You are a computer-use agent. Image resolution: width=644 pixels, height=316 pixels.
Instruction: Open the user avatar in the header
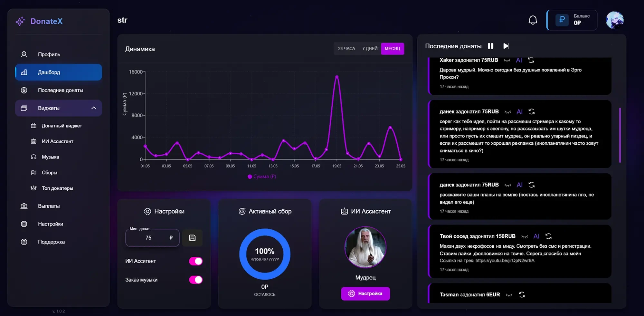615,20
